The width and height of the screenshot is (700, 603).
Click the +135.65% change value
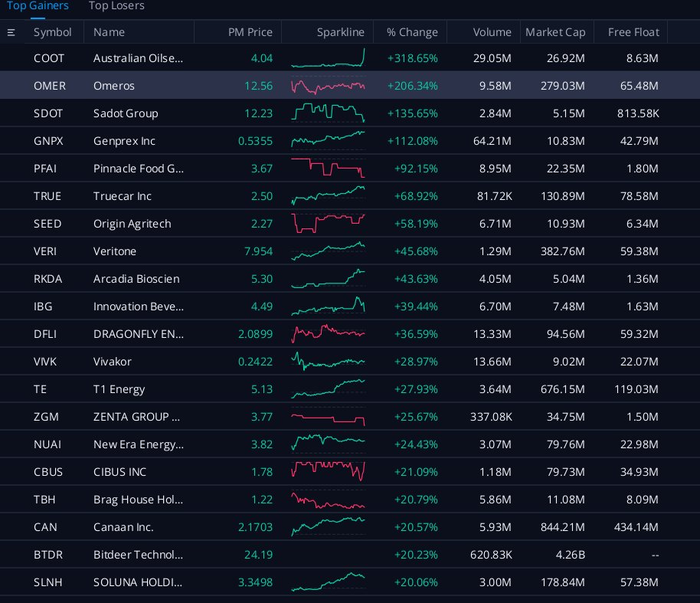click(413, 113)
